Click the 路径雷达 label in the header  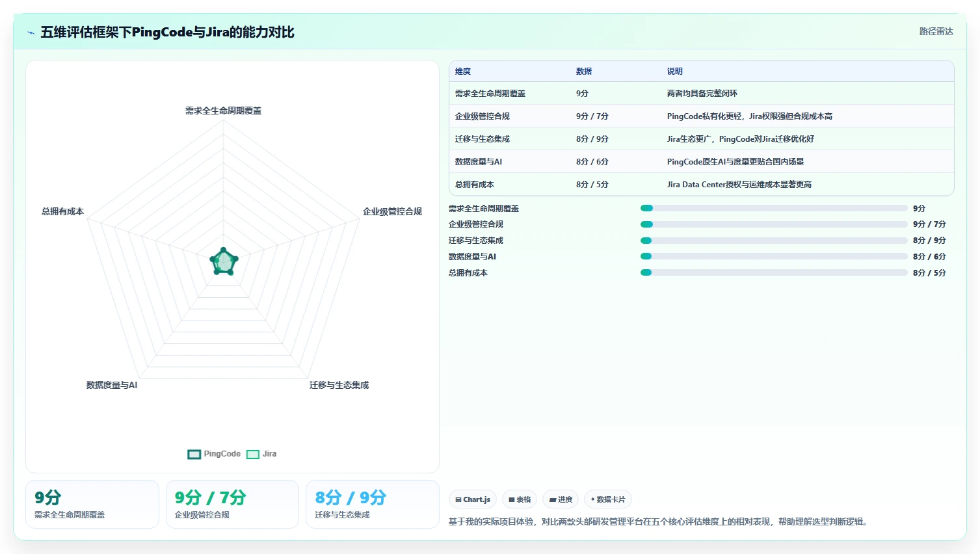pos(936,31)
